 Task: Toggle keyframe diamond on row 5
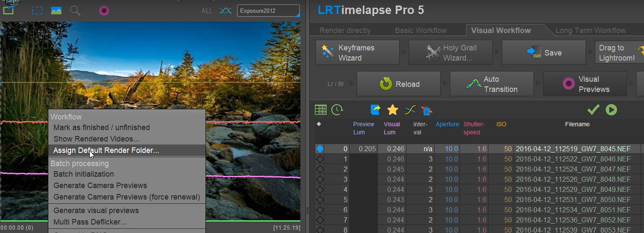[x=320, y=200]
